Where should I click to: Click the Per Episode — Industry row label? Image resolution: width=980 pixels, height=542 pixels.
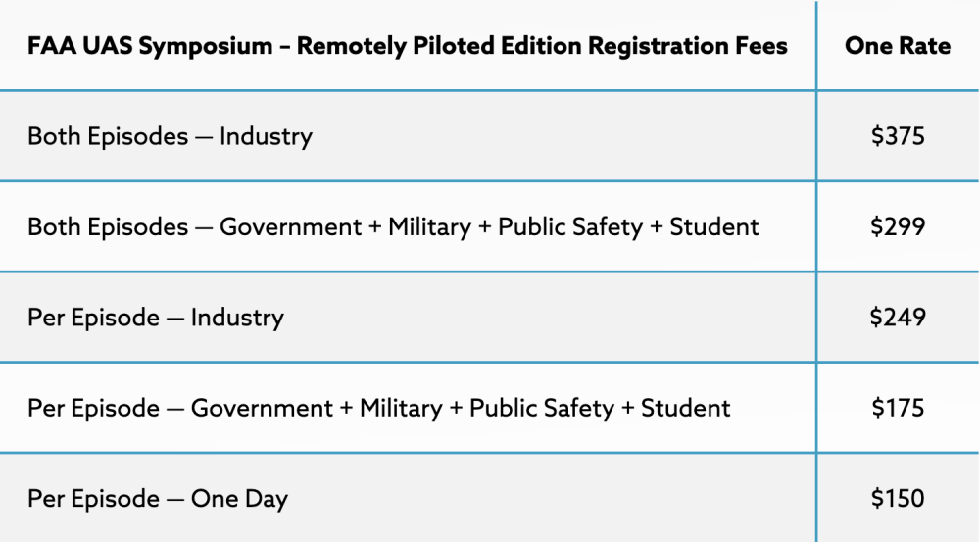[x=156, y=318]
